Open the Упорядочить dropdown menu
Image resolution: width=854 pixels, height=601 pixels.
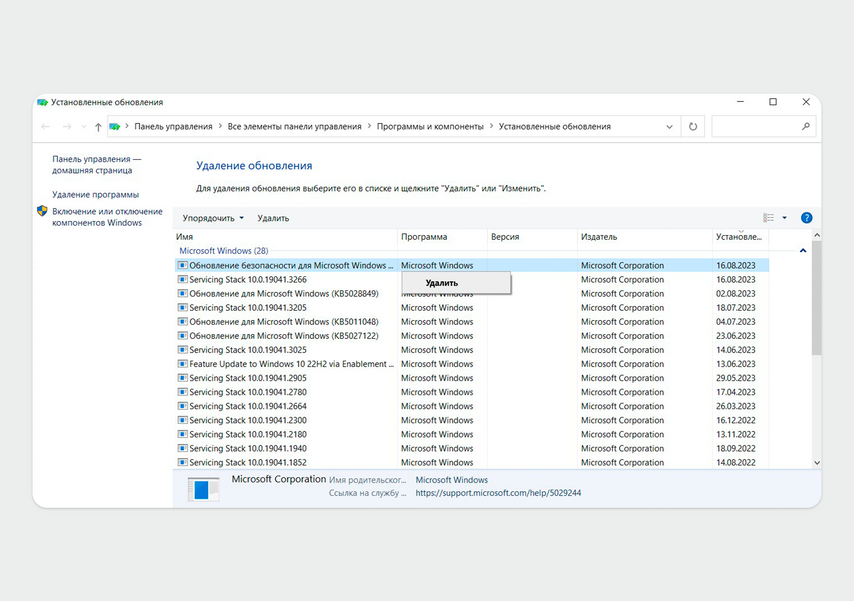pos(213,218)
